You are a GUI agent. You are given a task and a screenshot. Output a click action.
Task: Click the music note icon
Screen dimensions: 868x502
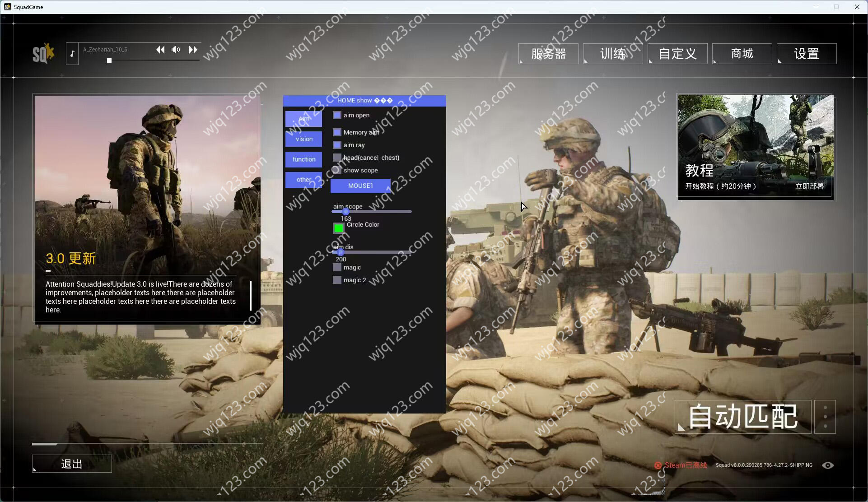point(72,54)
